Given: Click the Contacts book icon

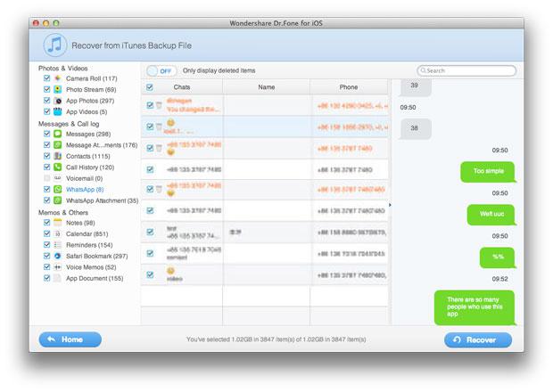Looking at the screenshot, I should [x=57, y=156].
